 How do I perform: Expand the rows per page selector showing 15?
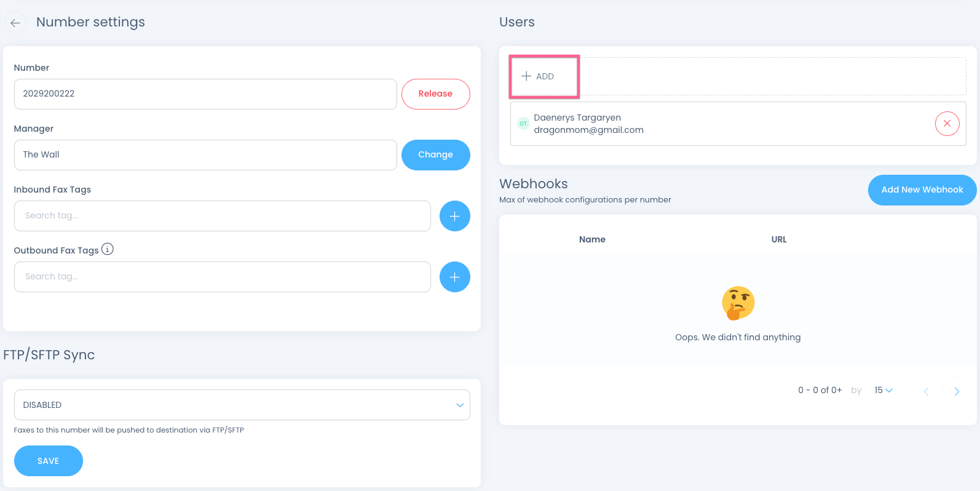coord(883,390)
